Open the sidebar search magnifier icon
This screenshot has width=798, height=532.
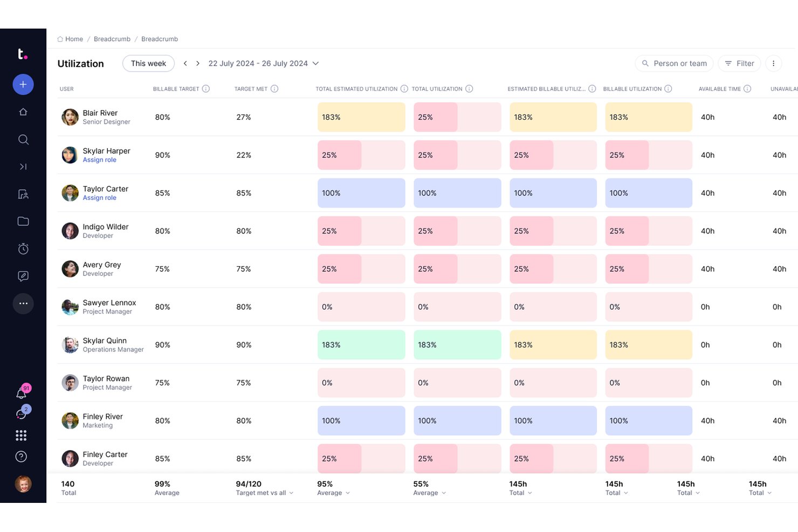(x=23, y=139)
